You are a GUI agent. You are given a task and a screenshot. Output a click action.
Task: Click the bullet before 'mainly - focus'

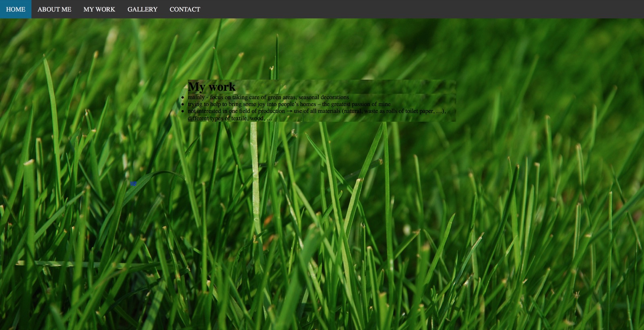click(182, 98)
